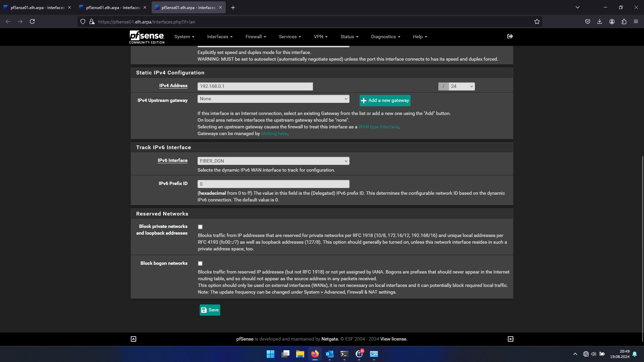Open a new browser tab
Viewport: 644px width, 362px height.
point(233,7)
